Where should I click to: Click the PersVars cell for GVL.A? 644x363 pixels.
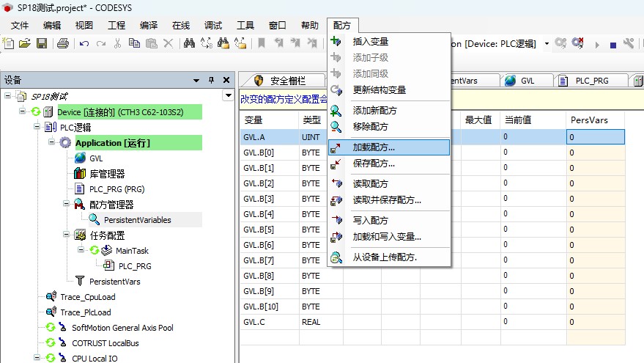[596, 137]
